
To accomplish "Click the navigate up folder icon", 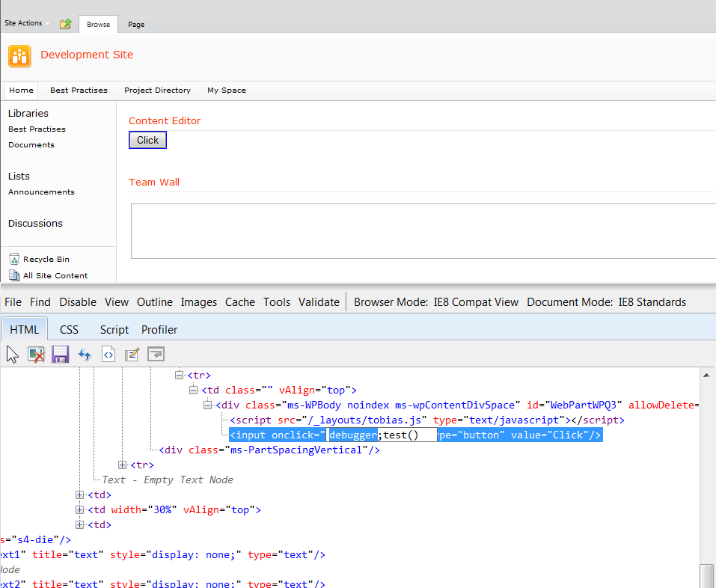I will (x=66, y=23).
